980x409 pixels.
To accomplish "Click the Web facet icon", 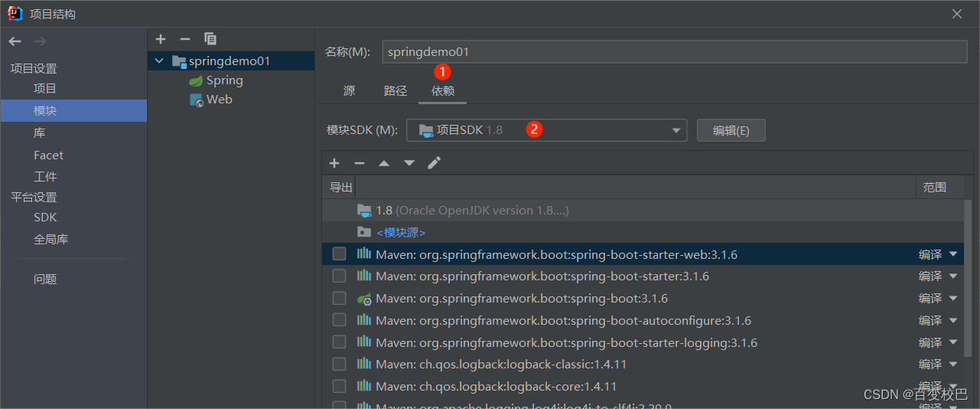I will tap(196, 100).
